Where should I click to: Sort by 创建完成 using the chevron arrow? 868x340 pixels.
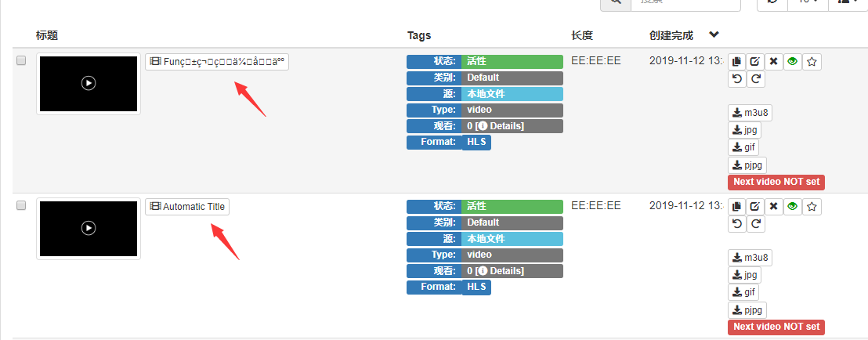click(x=714, y=35)
